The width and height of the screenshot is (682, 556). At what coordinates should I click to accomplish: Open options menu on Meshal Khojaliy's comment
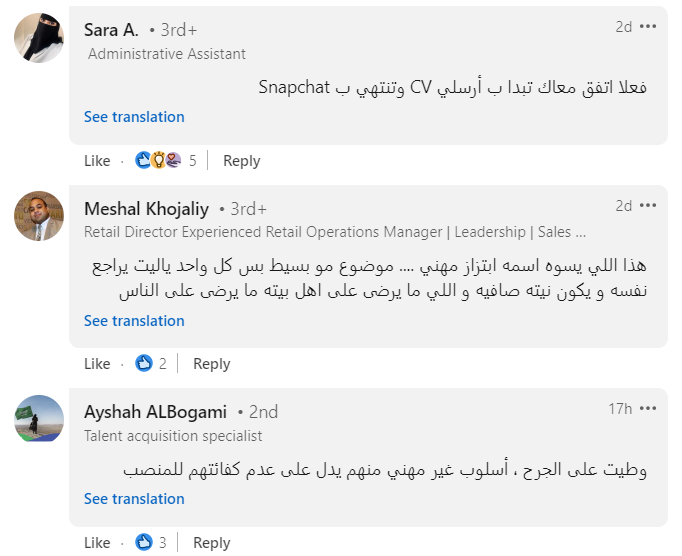coord(648,206)
